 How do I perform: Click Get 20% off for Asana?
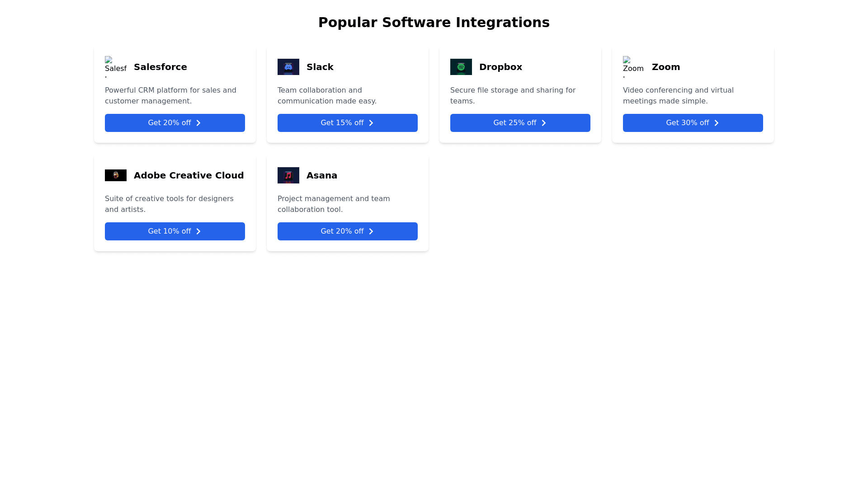coord(347,231)
